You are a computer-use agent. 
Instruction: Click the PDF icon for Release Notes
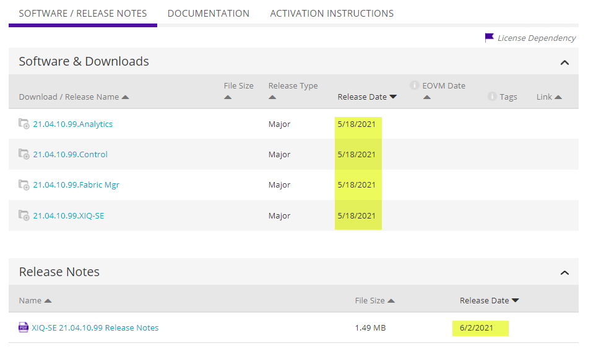[x=24, y=327]
